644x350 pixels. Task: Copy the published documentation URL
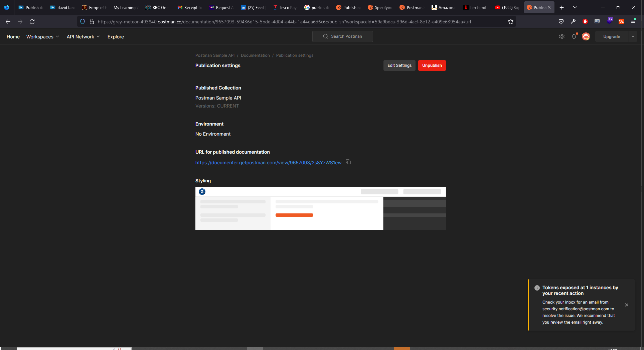(348, 162)
